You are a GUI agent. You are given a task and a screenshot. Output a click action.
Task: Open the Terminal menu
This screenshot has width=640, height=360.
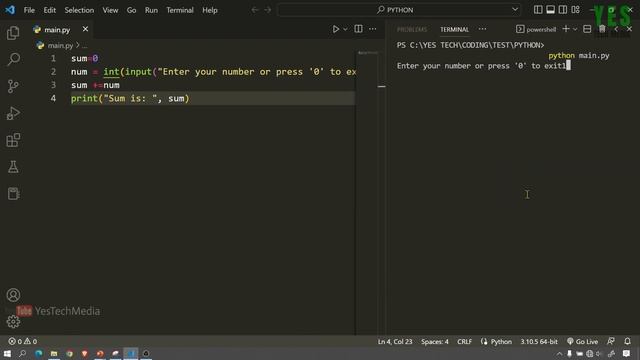click(x=180, y=10)
